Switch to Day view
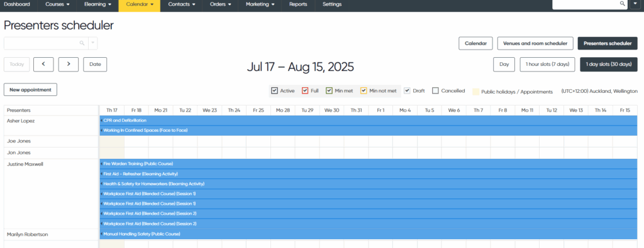The image size is (644, 248). (x=504, y=65)
